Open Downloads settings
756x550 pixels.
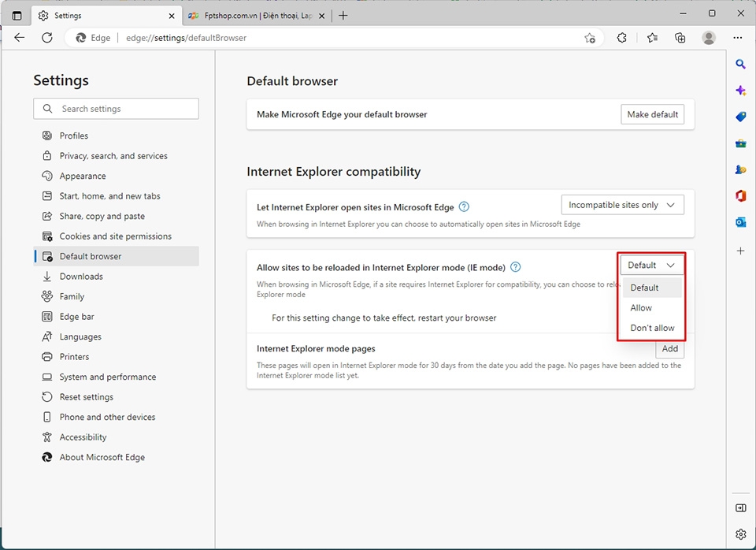[117, 277]
